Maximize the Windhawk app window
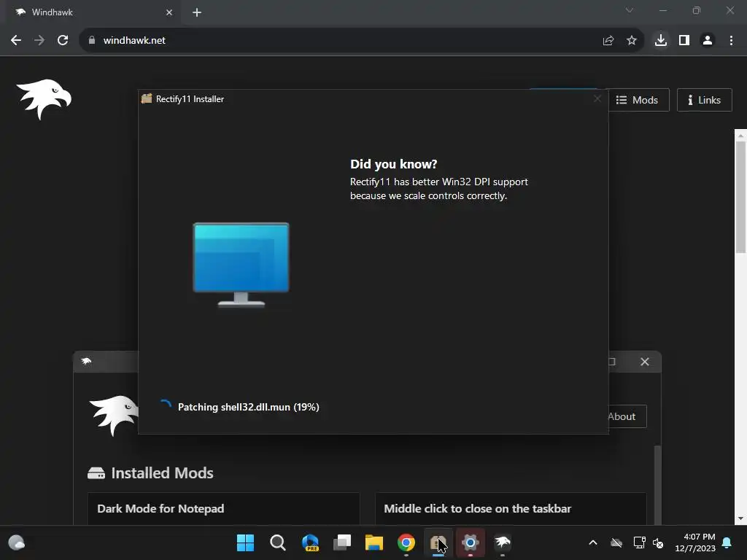The image size is (747, 560). [x=612, y=362]
